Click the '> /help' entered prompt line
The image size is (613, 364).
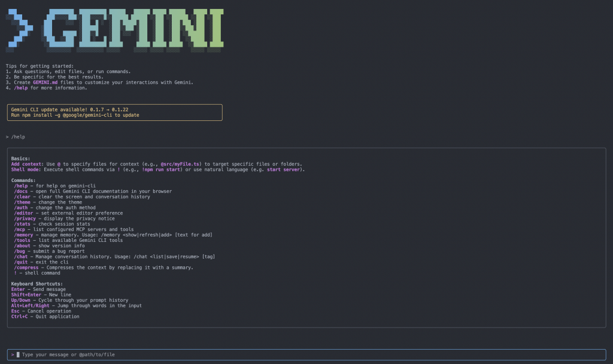pyautogui.click(x=15, y=137)
